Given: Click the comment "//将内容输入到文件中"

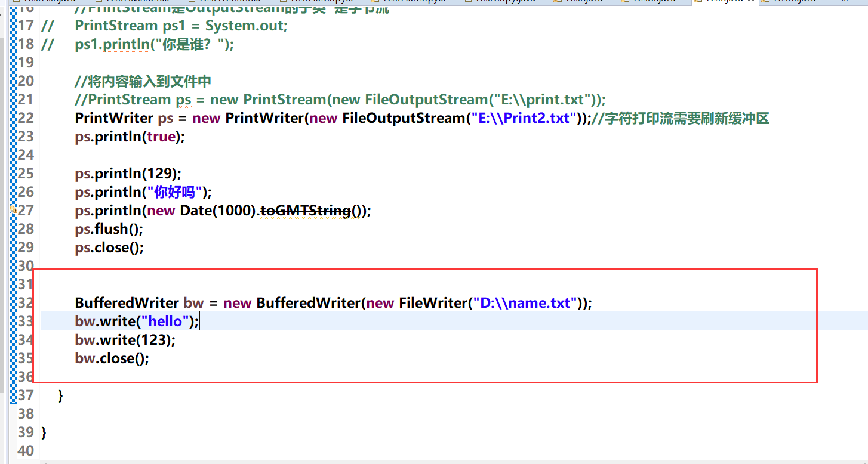Looking at the screenshot, I should 143,81.
